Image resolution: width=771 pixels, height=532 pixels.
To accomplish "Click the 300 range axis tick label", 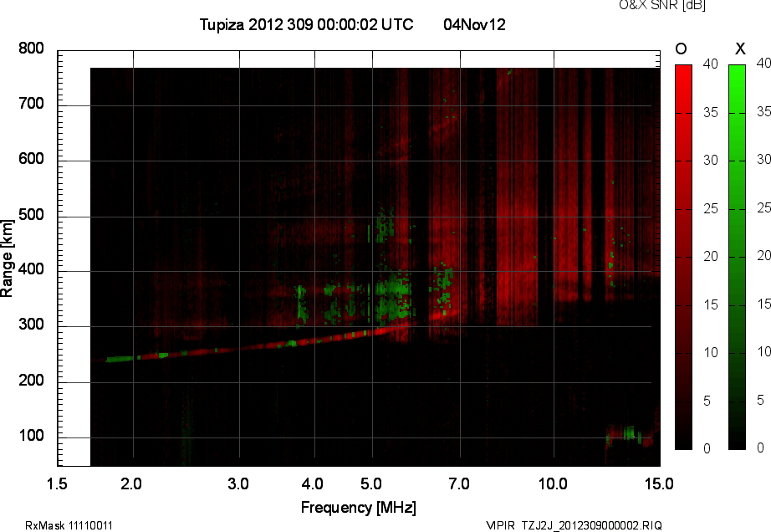I will 31,325.
